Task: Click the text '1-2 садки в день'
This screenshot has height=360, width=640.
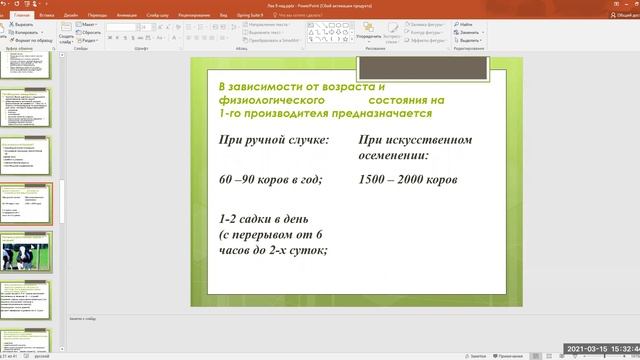Action: coord(264,219)
